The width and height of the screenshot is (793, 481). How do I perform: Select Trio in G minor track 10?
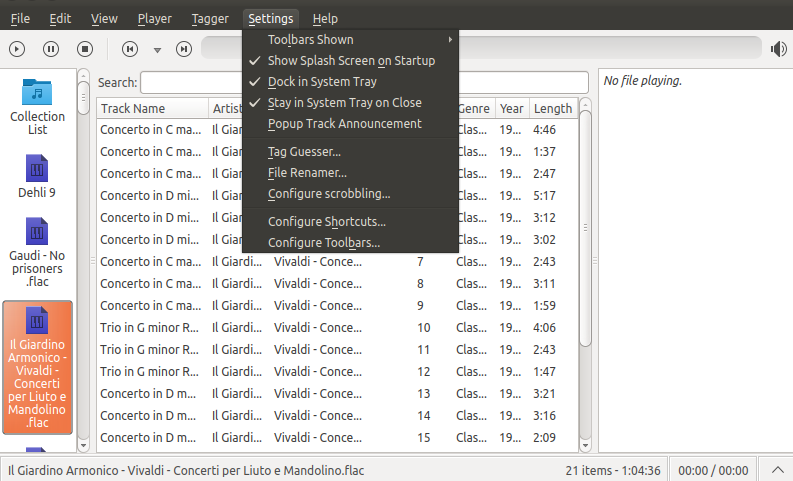337,328
